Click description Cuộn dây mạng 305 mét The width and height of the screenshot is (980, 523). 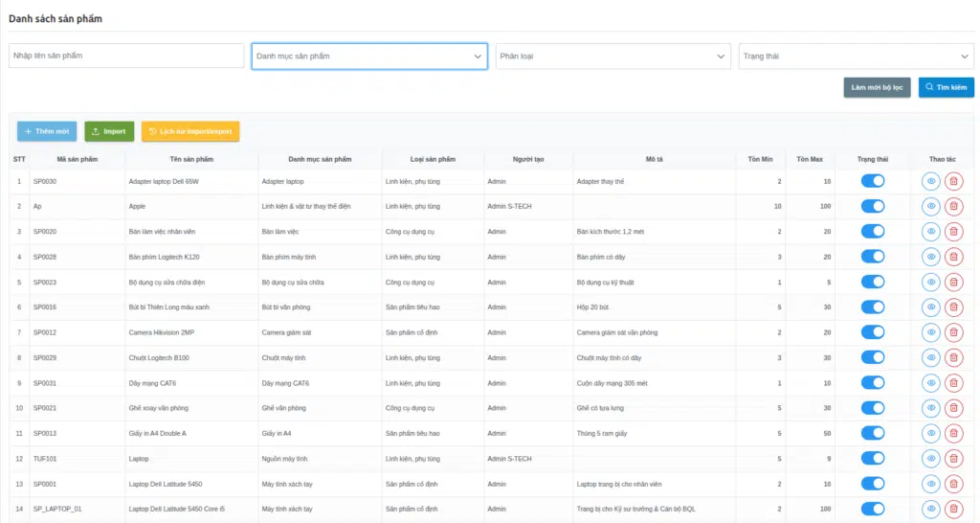pyautogui.click(x=612, y=383)
